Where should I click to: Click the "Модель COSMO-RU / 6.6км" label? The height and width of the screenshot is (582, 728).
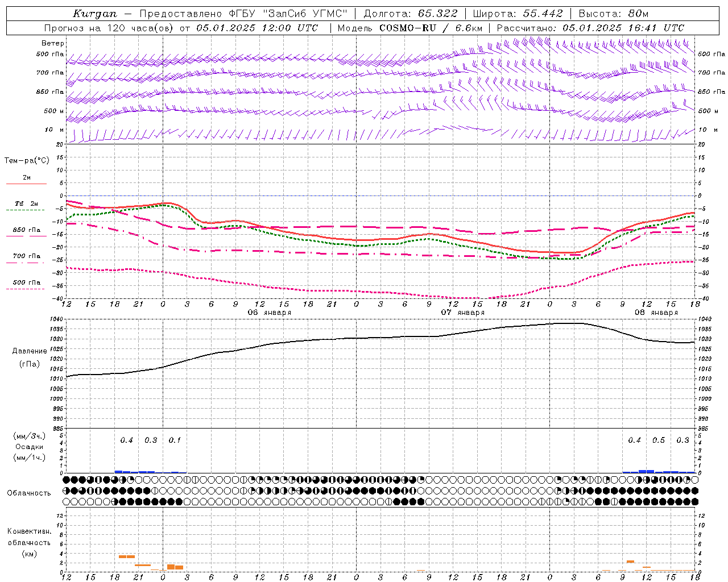(x=410, y=28)
